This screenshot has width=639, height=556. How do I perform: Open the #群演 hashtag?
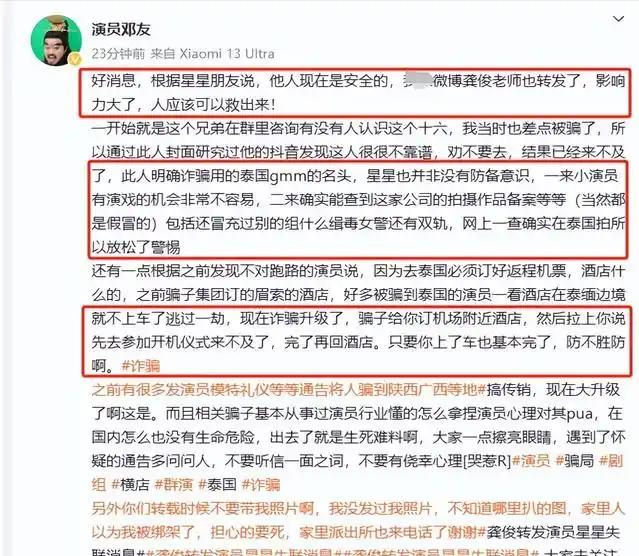[x=174, y=485]
